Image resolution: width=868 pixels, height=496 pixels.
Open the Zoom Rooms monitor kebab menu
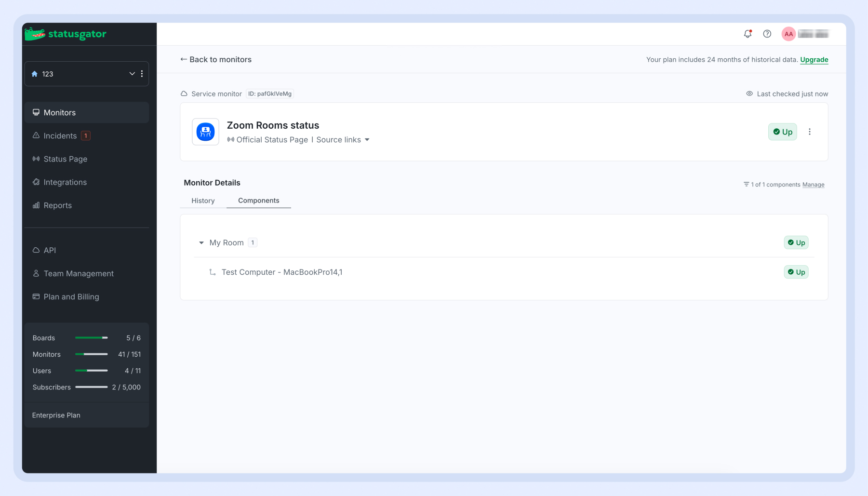coord(810,132)
